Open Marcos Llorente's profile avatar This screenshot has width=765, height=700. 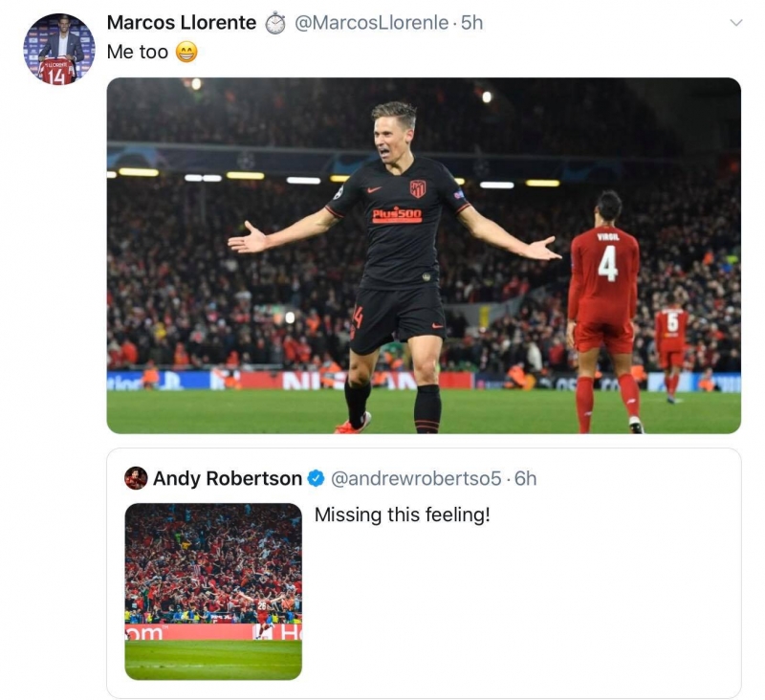point(59,50)
